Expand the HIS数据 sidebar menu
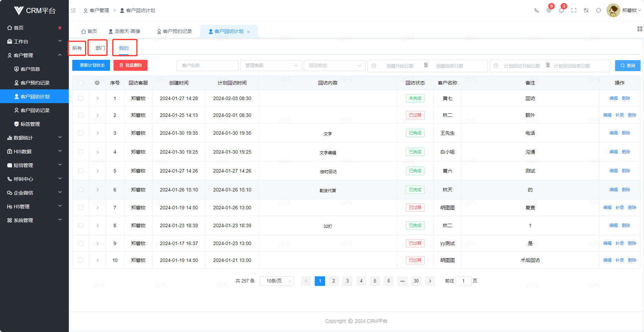 point(34,151)
